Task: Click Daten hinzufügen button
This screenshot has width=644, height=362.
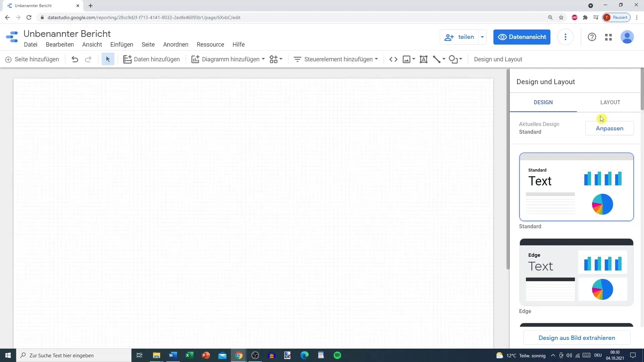Action: (x=151, y=59)
